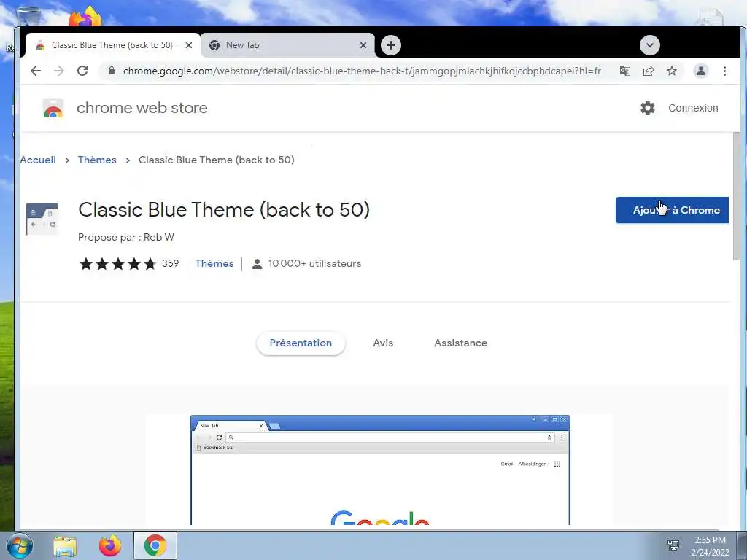Select the Classic Blue Theme browser tab
Screen dimensions: 747x560
click(x=112, y=45)
